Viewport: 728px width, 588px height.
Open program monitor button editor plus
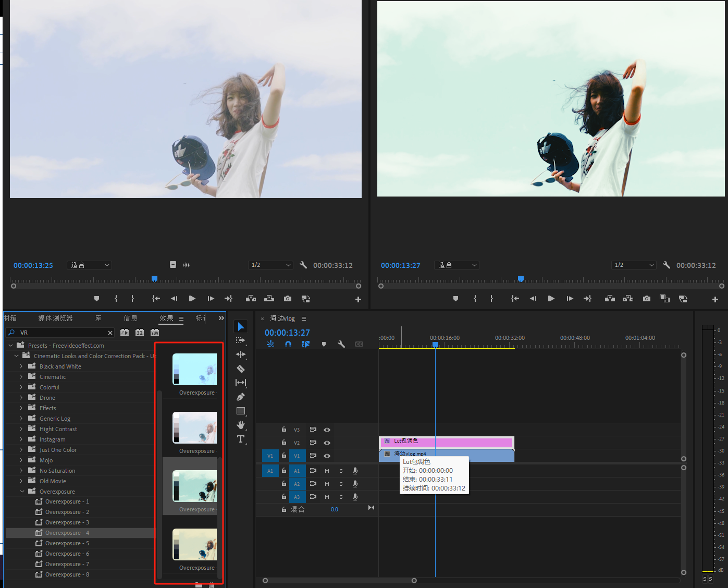715,299
